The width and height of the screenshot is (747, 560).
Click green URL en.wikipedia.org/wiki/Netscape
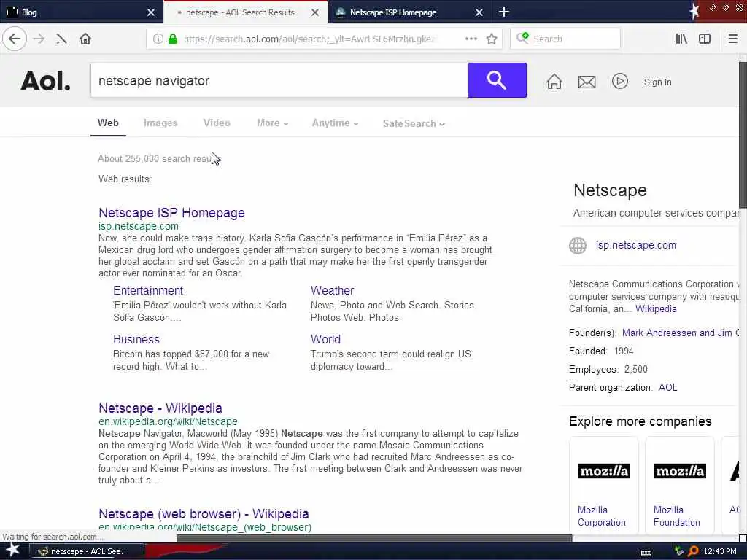tap(169, 421)
